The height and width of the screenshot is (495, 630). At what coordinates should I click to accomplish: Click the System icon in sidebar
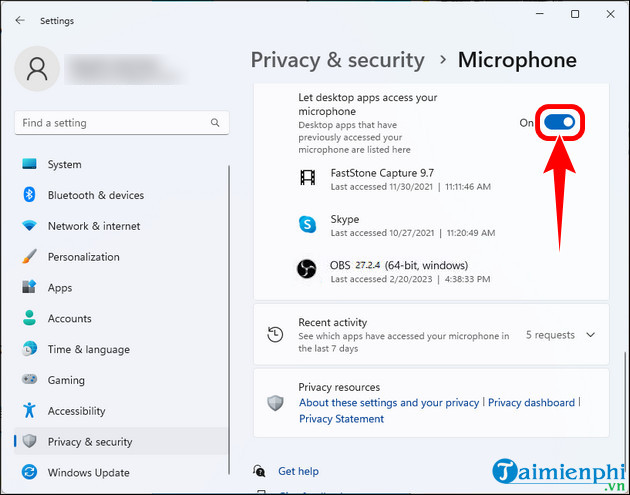pos(29,164)
